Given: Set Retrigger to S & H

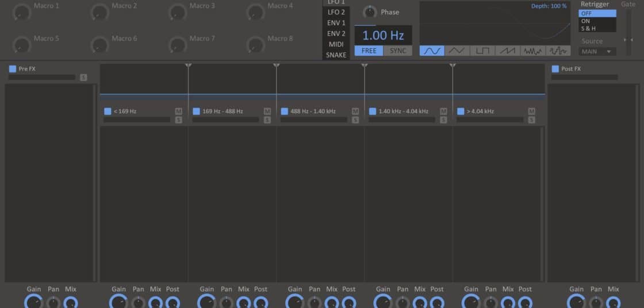Looking at the screenshot, I should pyautogui.click(x=597, y=29).
